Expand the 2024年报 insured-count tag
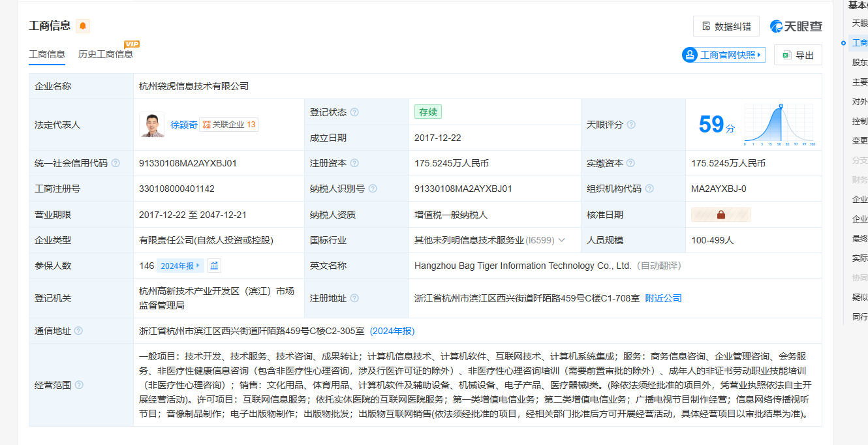The height and width of the screenshot is (445, 868). (x=180, y=266)
